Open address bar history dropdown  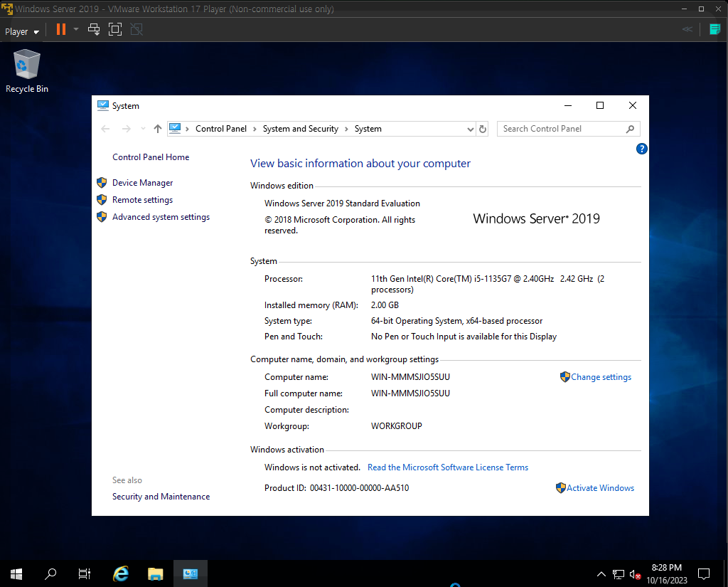click(x=471, y=129)
